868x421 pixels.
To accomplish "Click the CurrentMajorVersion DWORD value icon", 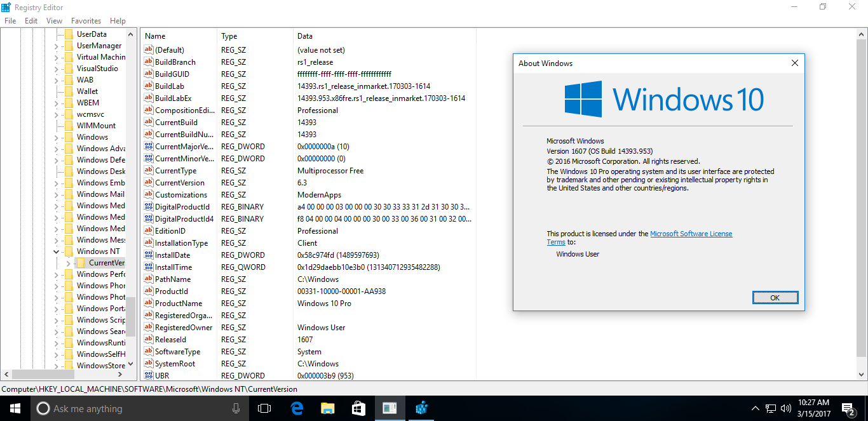I will (149, 147).
